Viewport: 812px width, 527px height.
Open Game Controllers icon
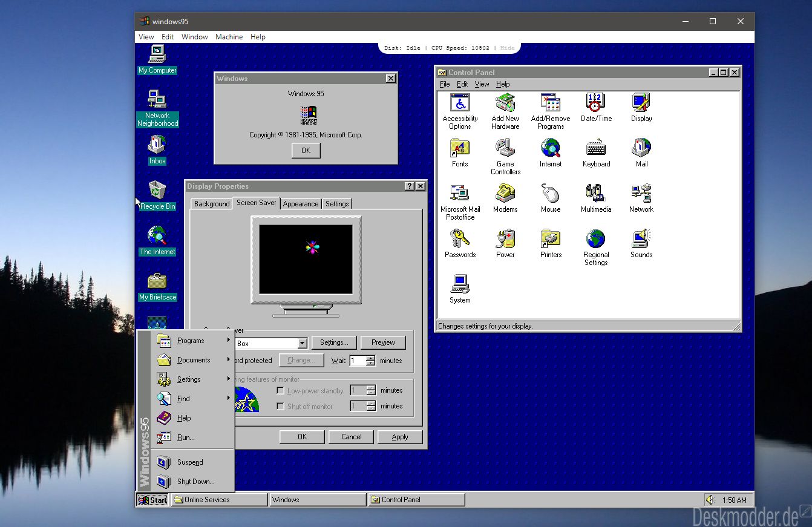505,157
